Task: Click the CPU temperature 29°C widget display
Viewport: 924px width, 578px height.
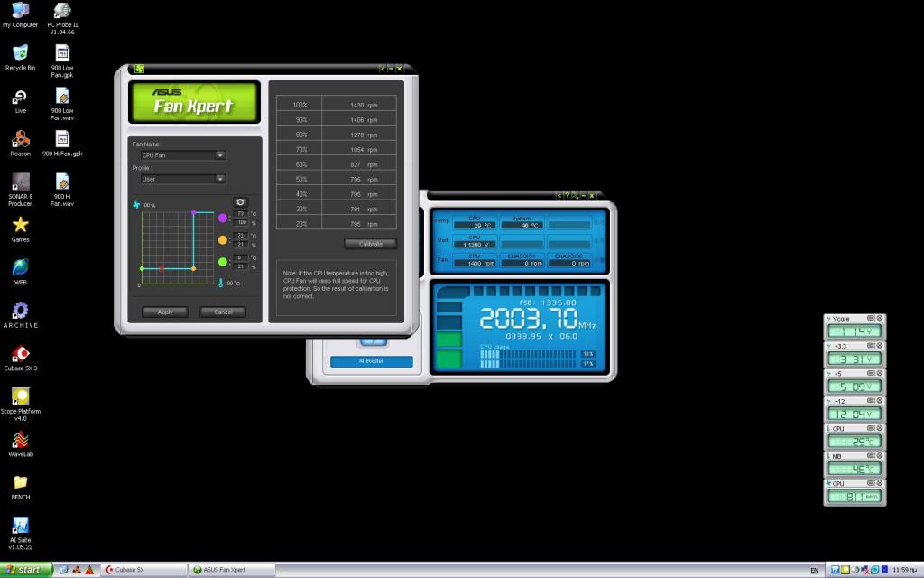Action: pos(855,441)
